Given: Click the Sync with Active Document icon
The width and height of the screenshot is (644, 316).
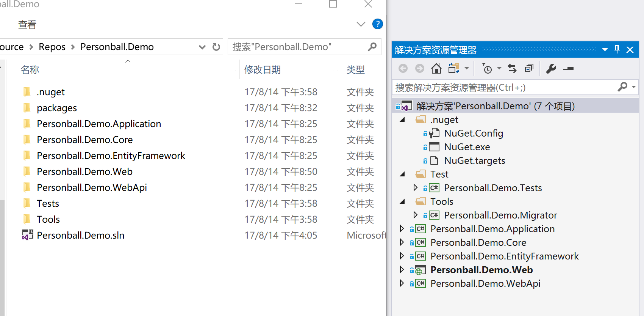Looking at the screenshot, I should pos(512,68).
